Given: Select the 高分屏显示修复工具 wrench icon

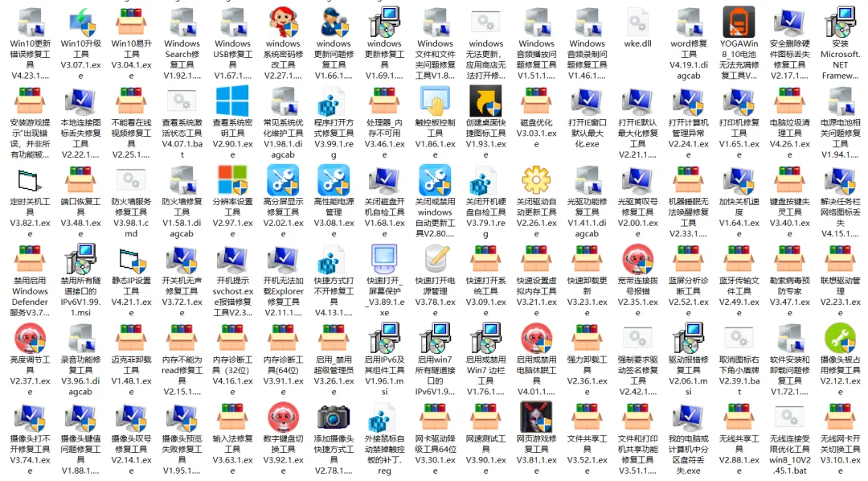Looking at the screenshot, I should point(284,181).
